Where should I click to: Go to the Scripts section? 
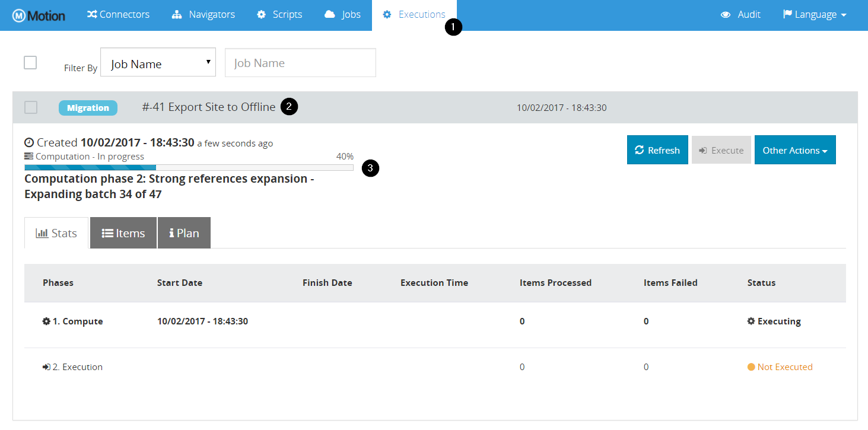point(279,15)
